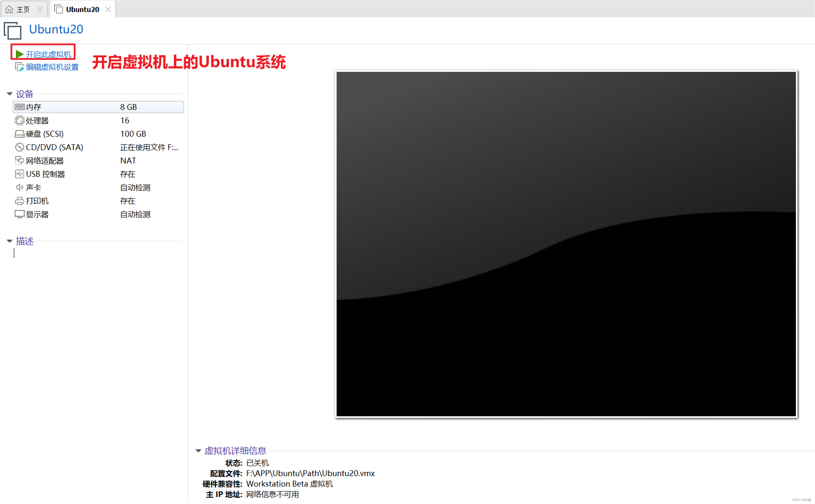Click the Ubuntu20.vmx config file path
Viewport: 815px width, 504px height.
pyautogui.click(x=311, y=474)
